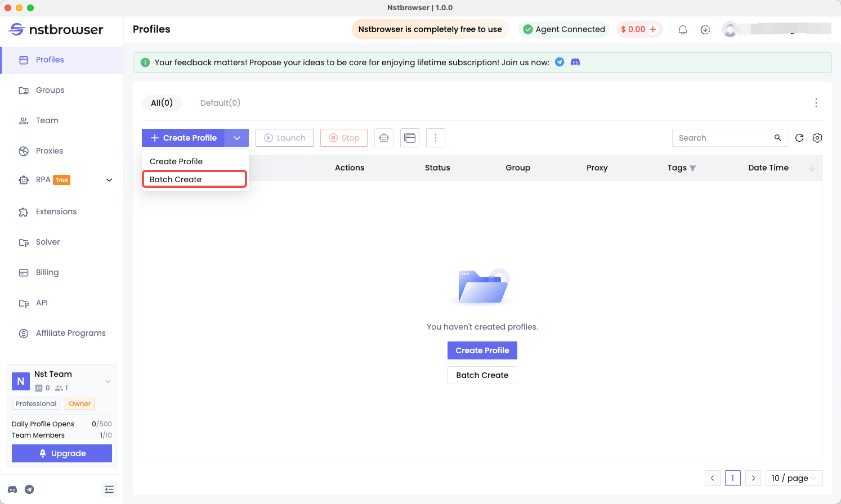Click the Extensions puzzle icon
Screen dimensions: 841x504
(24, 211)
